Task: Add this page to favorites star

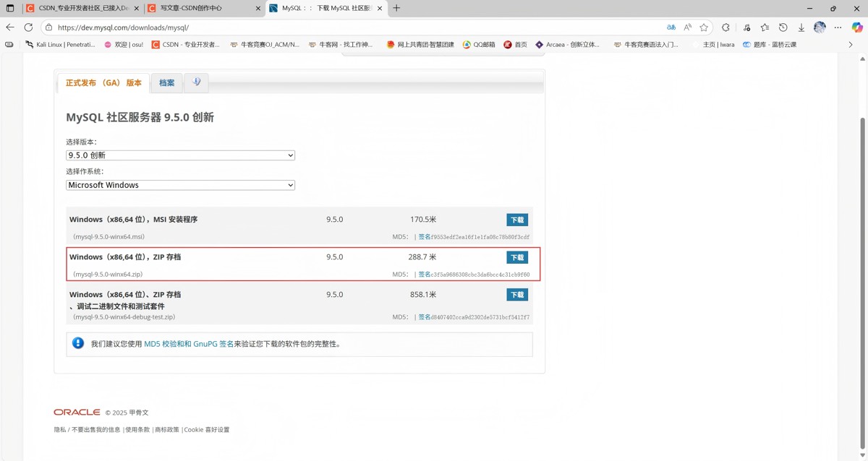Action: coord(704,27)
